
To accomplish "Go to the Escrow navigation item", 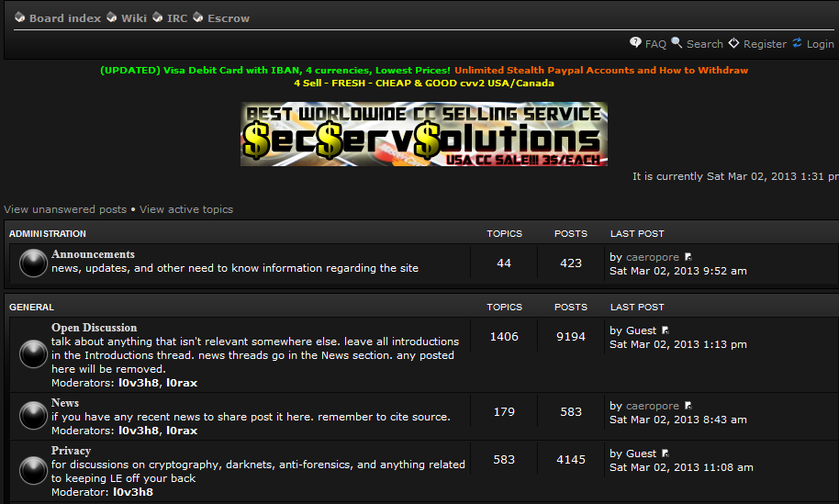I will (x=228, y=18).
